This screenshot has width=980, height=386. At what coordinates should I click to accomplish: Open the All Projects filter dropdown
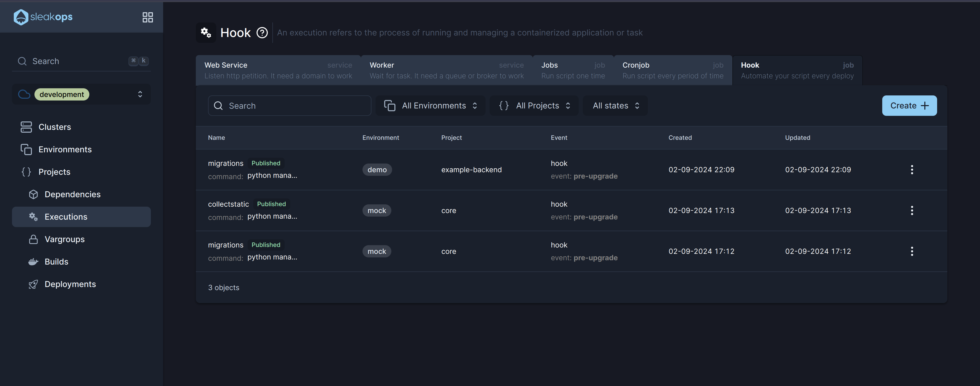point(534,106)
